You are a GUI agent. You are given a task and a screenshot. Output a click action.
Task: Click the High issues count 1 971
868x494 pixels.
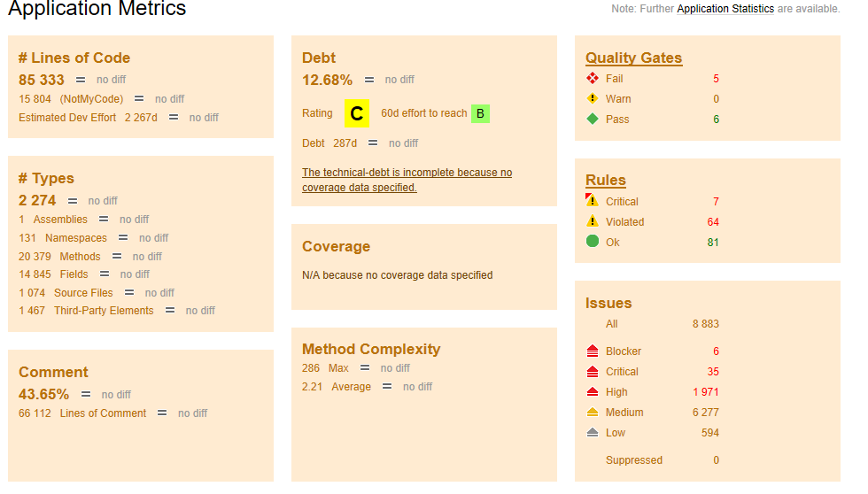point(706,392)
